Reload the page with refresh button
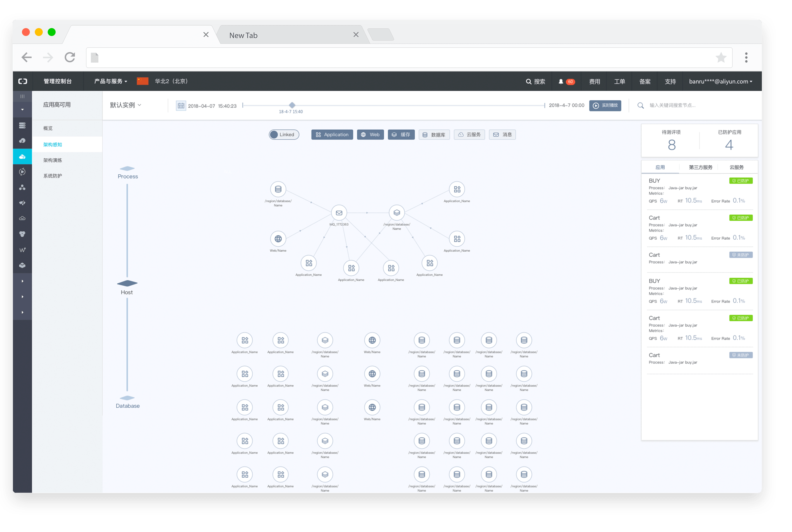This screenshot has height=532, width=792. point(70,57)
